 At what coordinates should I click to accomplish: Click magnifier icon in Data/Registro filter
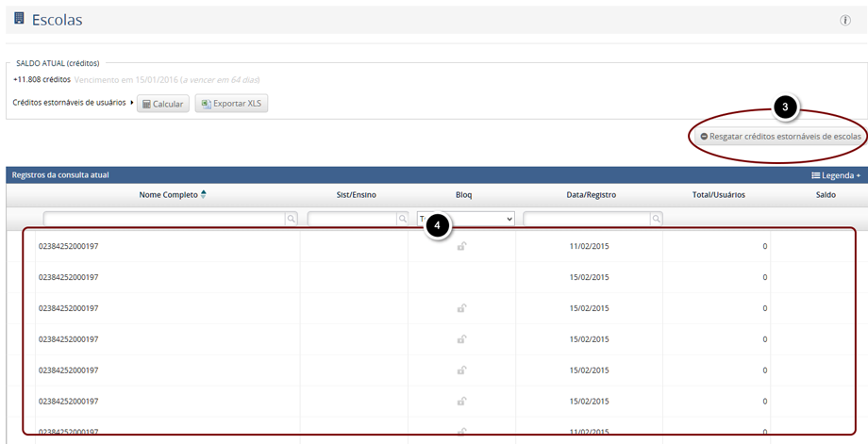656,219
